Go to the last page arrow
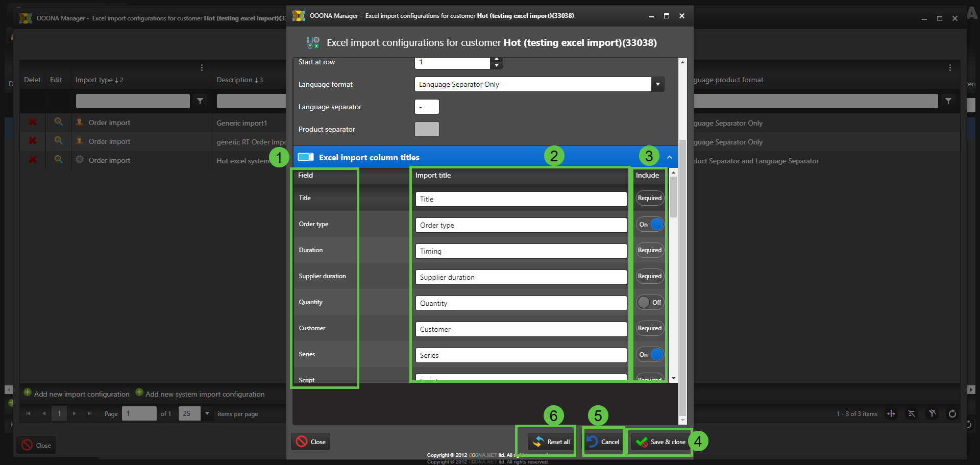Image resolution: width=980 pixels, height=465 pixels. click(89, 413)
